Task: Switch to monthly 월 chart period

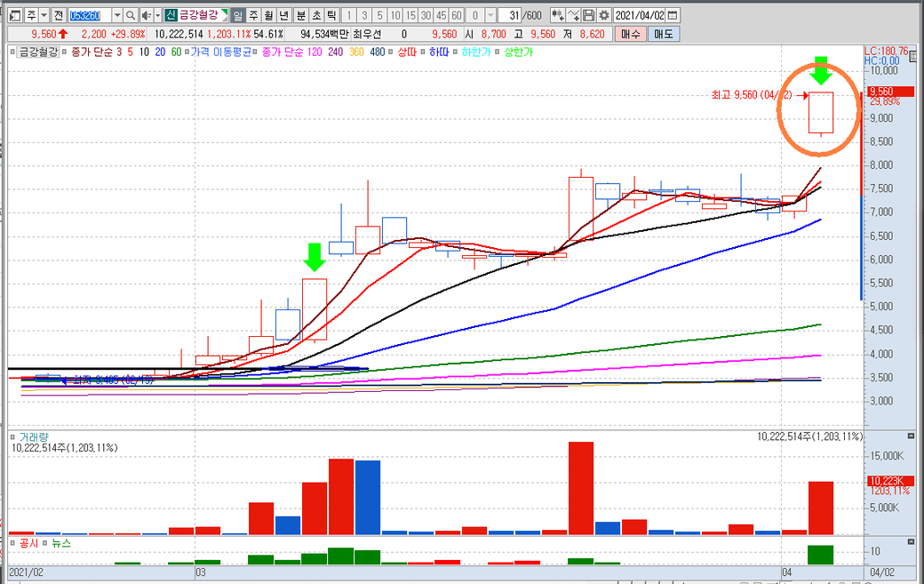Action: coord(268,16)
